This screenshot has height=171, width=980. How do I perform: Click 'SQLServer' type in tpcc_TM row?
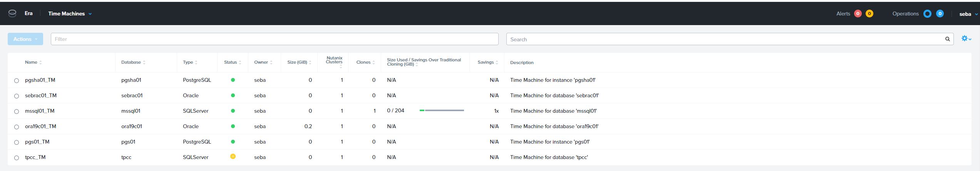(x=196, y=157)
